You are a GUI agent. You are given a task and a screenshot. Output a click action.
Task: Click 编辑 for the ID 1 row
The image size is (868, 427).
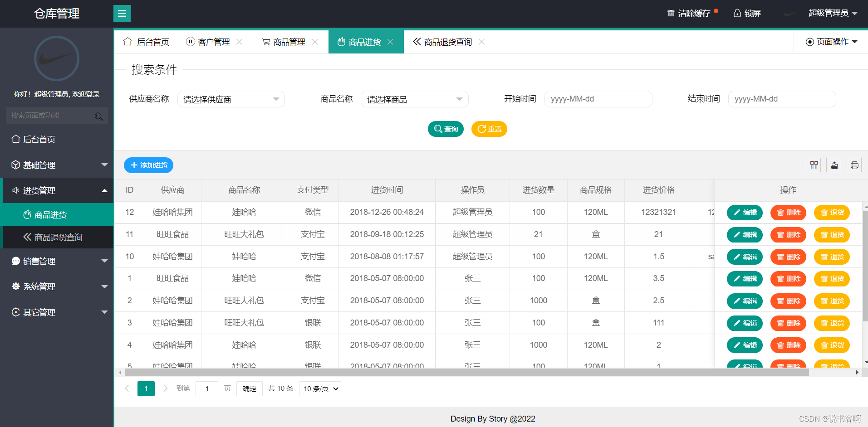click(745, 279)
